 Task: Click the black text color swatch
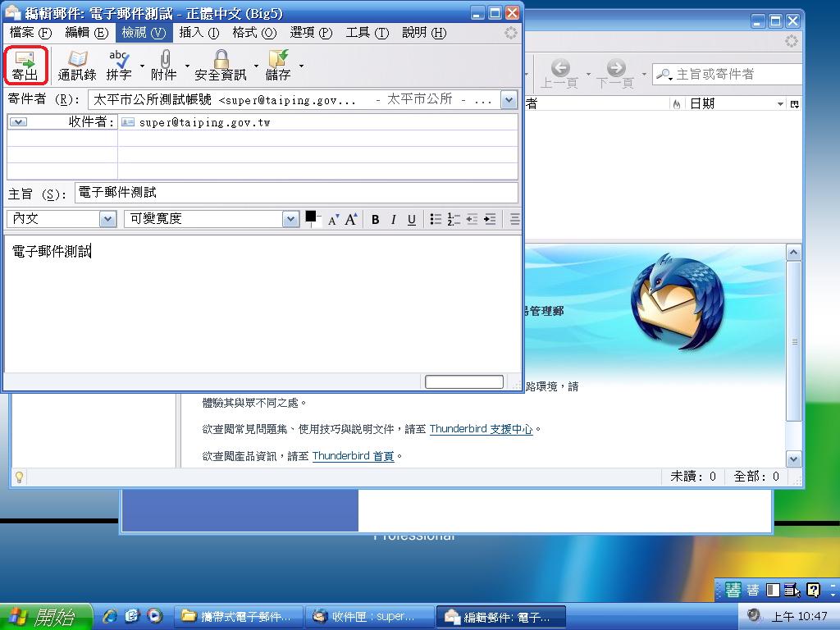(311, 217)
